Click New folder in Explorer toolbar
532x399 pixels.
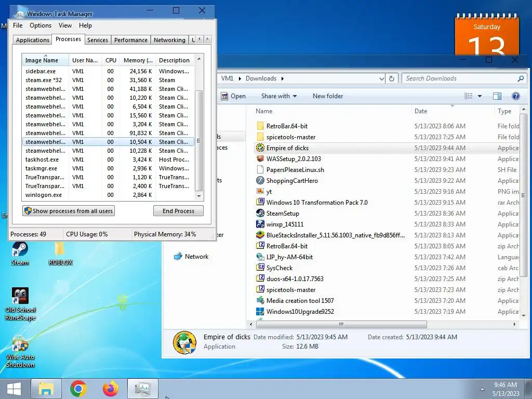328,96
